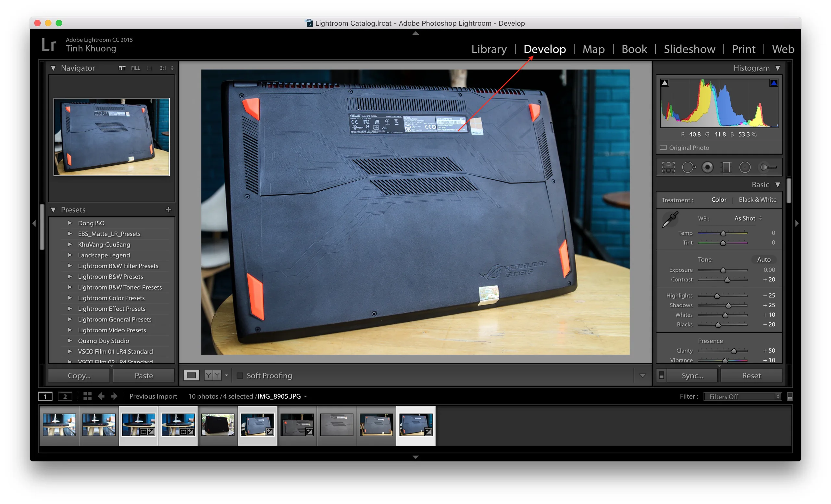Click the Copy... button
This screenshot has width=831, height=504.
(x=79, y=375)
